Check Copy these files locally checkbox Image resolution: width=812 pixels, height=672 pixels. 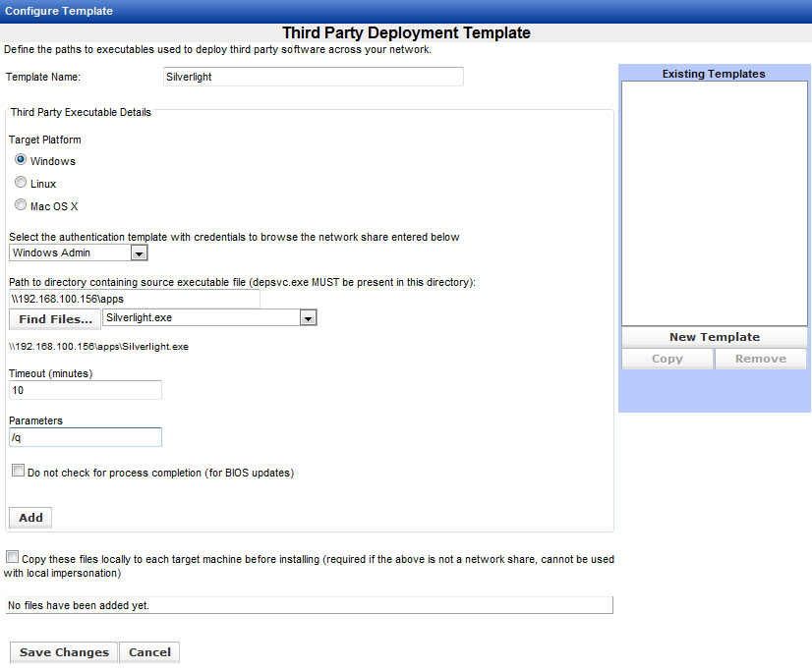click(12, 557)
